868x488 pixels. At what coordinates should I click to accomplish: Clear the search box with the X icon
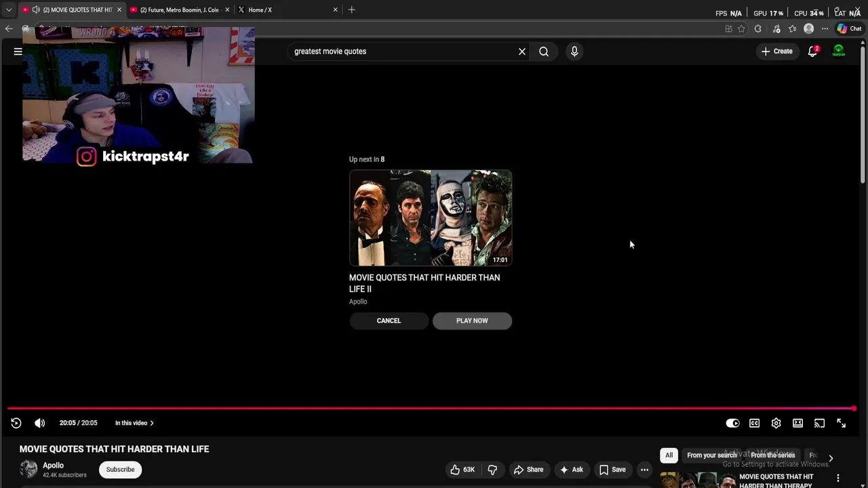point(522,52)
